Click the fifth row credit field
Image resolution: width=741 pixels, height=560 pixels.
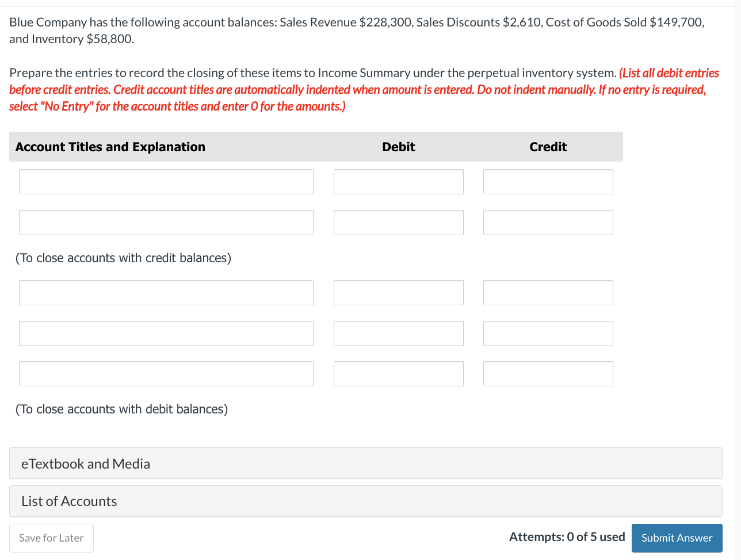pos(548,373)
